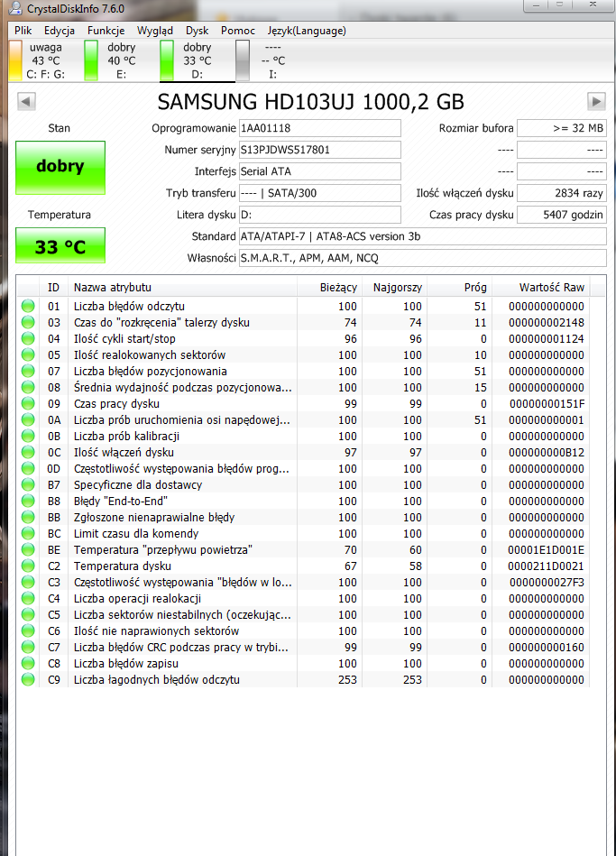This screenshot has width=616, height=856.
Task: Click the 33 °C temperature button
Action: [60, 245]
